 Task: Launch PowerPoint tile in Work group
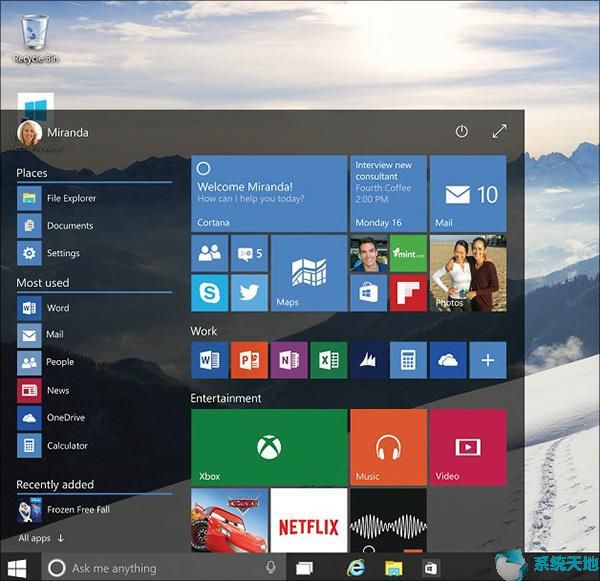[x=249, y=360]
